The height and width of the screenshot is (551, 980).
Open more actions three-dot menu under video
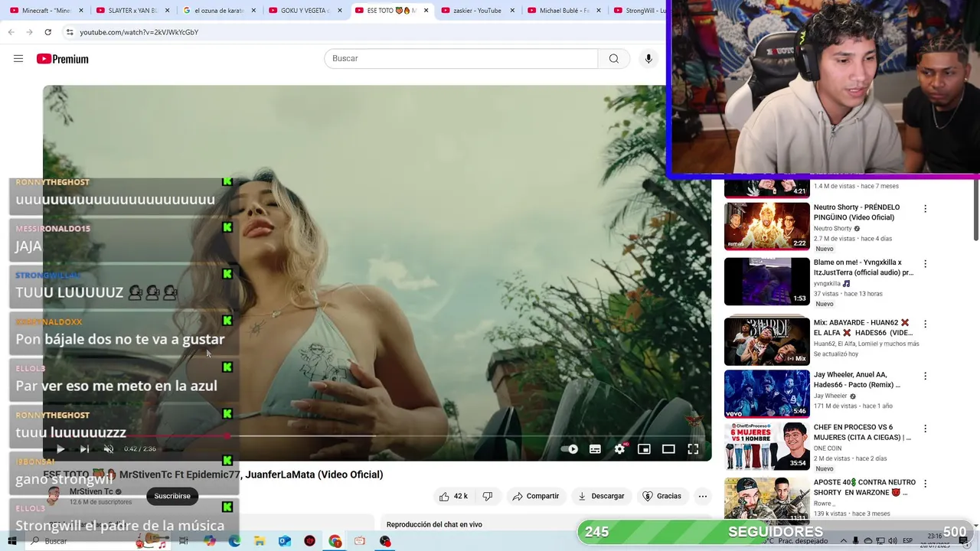point(702,496)
